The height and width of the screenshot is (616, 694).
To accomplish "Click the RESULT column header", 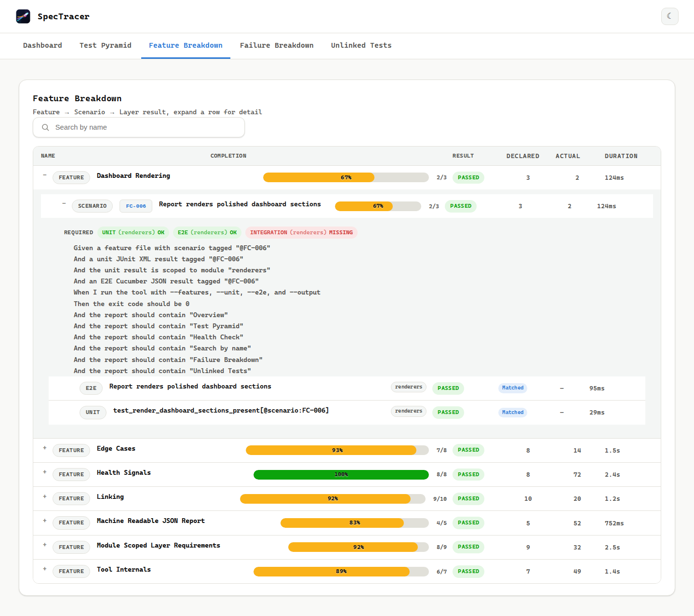I will [463, 156].
